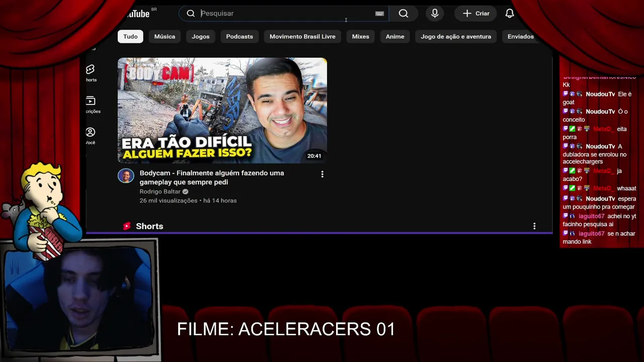Click NoudouTv's name beside 'Ó o conceito'
The height and width of the screenshot is (362, 644).
600,112
